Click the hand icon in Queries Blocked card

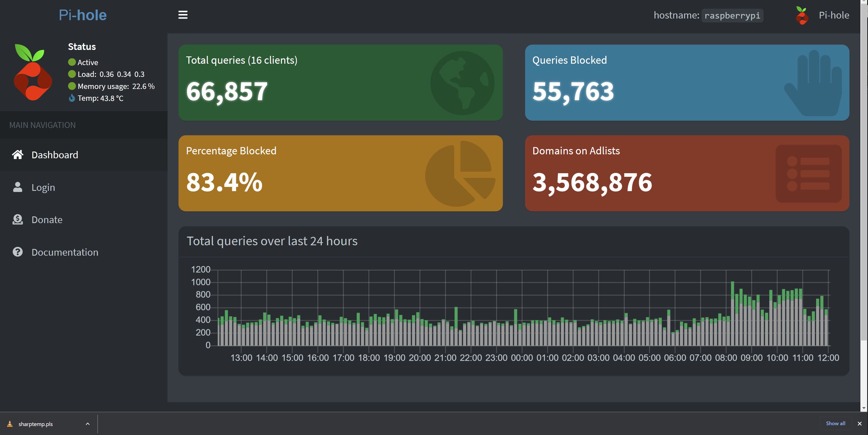pos(813,83)
